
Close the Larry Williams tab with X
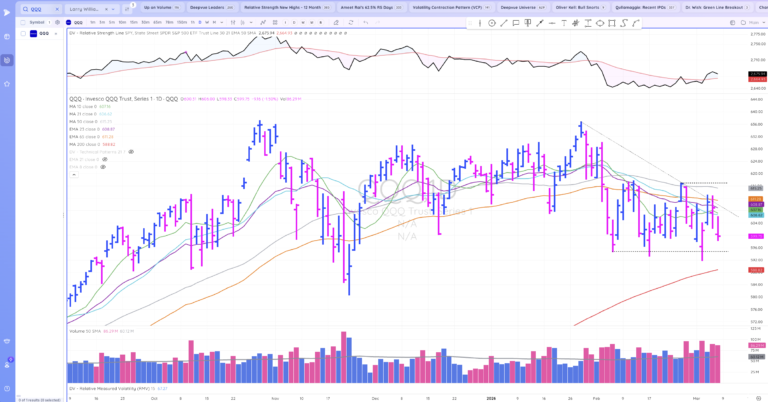click(x=106, y=9)
